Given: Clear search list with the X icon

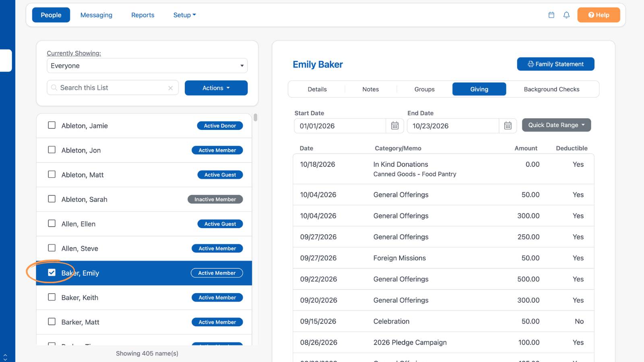Looking at the screenshot, I should pyautogui.click(x=171, y=88).
